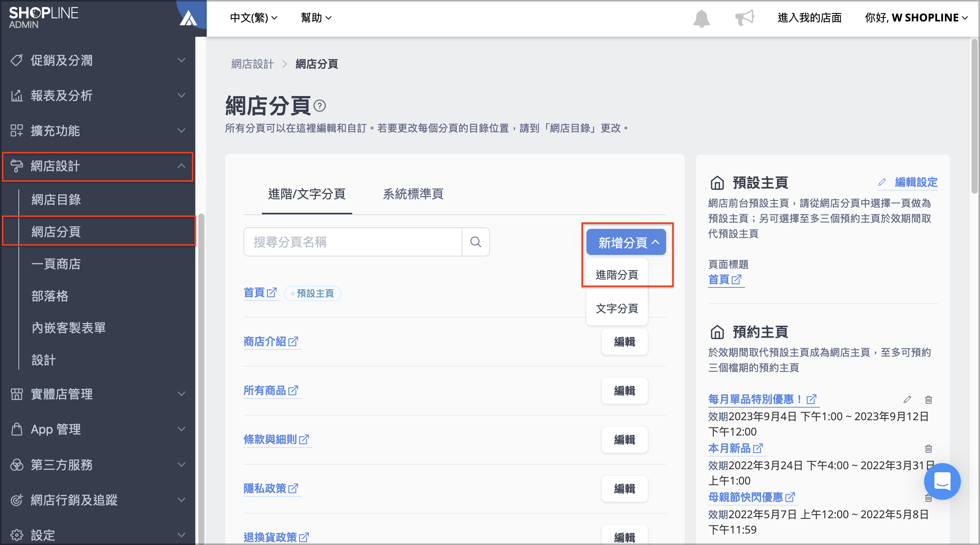Click the external-link icon beside 母親節快閃優惠
The image size is (980, 545).
coord(790,498)
